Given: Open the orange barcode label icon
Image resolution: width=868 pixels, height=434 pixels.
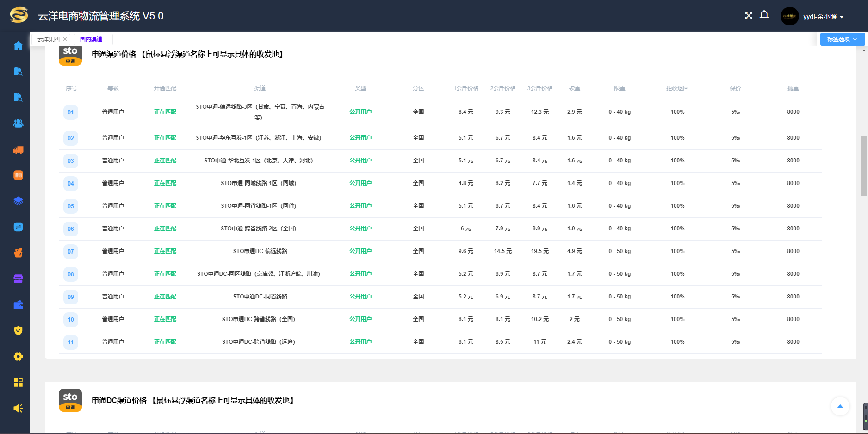Looking at the screenshot, I should point(18,175).
